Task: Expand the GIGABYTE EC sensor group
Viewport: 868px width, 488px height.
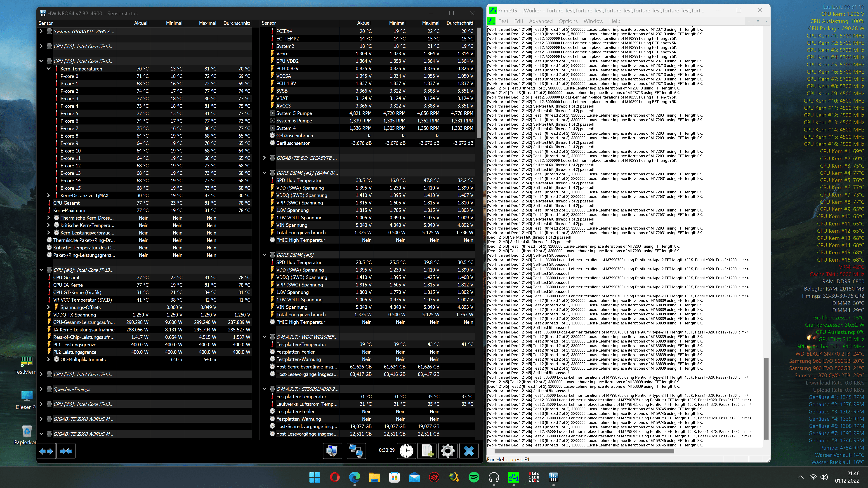Action: pos(264,158)
